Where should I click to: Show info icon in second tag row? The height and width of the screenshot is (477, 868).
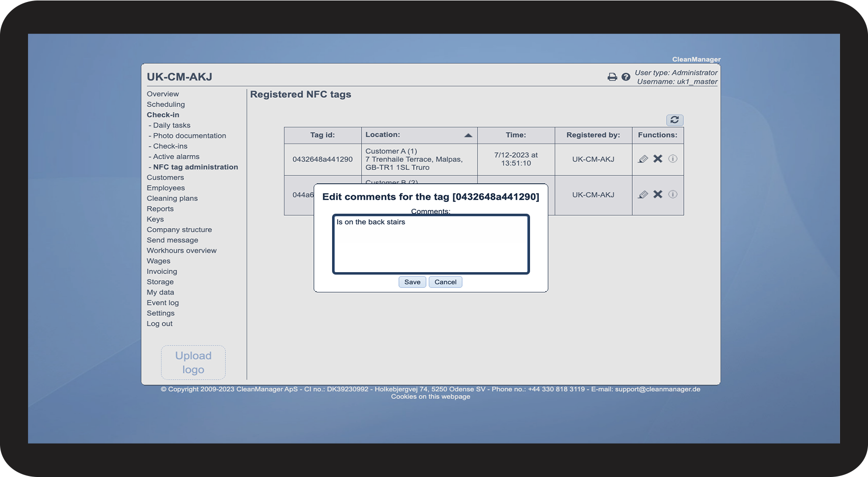point(673,195)
